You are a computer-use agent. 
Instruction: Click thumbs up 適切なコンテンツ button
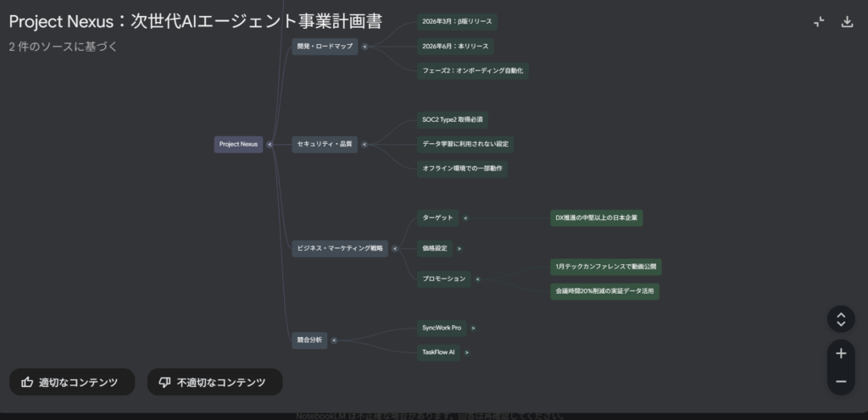click(72, 382)
